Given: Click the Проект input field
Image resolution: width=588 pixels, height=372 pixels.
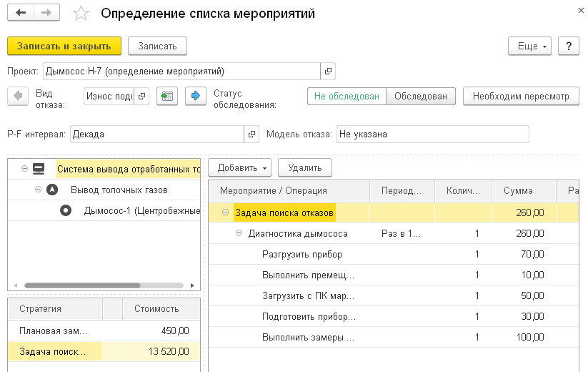Looking at the screenshot, I should [x=182, y=72].
